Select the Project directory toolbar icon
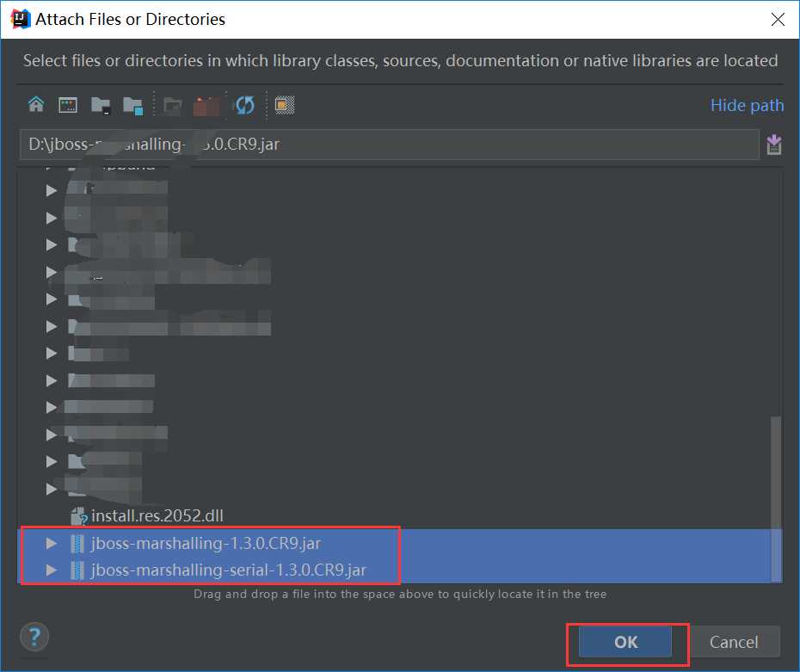 click(x=101, y=106)
